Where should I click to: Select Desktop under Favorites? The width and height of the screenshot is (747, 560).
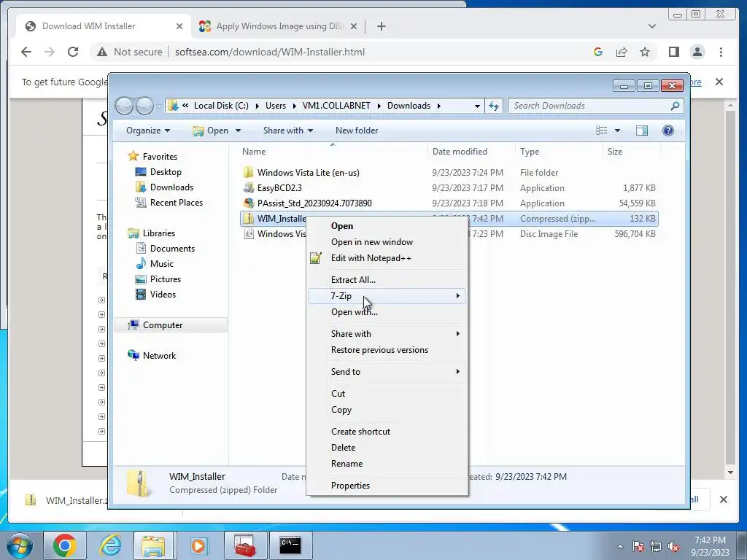166,172
